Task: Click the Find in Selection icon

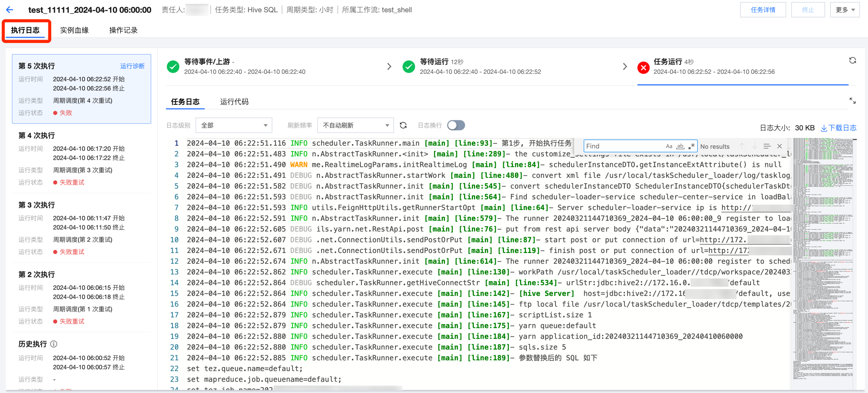Action: tap(767, 146)
